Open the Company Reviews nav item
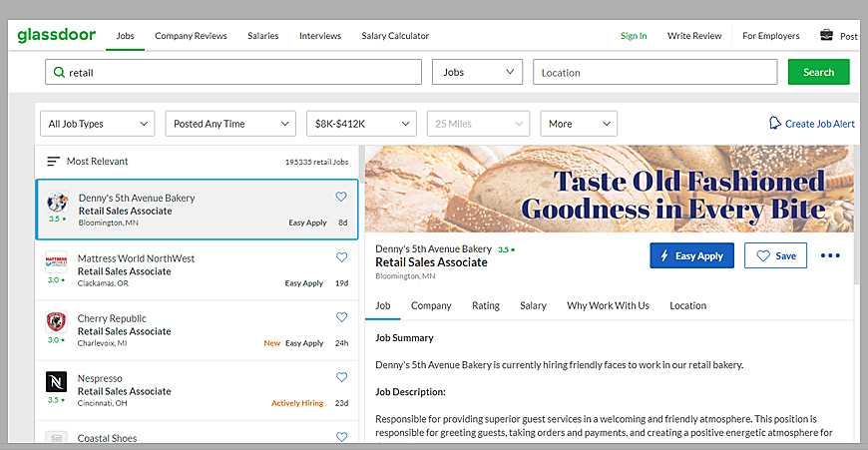Viewport: 868px width, 450px height. pyautogui.click(x=191, y=36)
